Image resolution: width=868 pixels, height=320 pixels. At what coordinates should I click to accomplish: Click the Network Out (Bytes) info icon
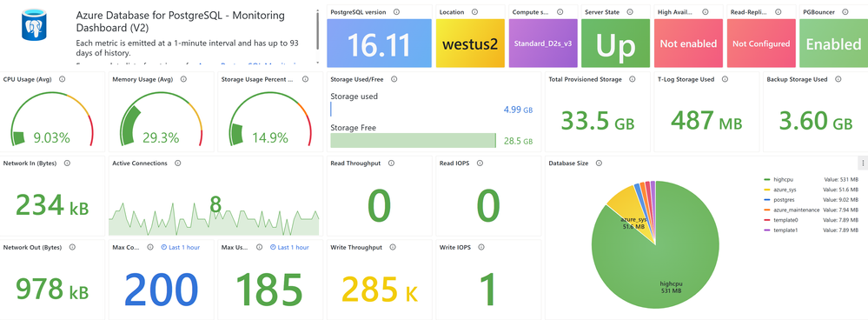[72, 248]
